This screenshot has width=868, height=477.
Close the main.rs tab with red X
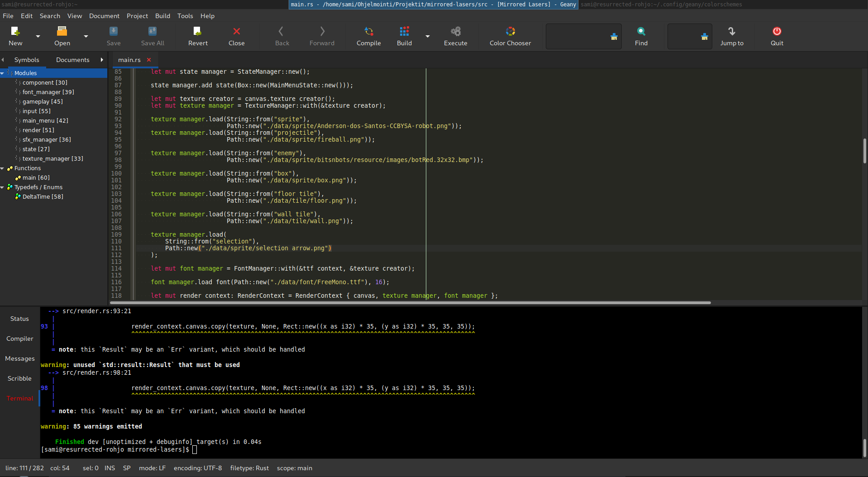(x=149, y=60)
